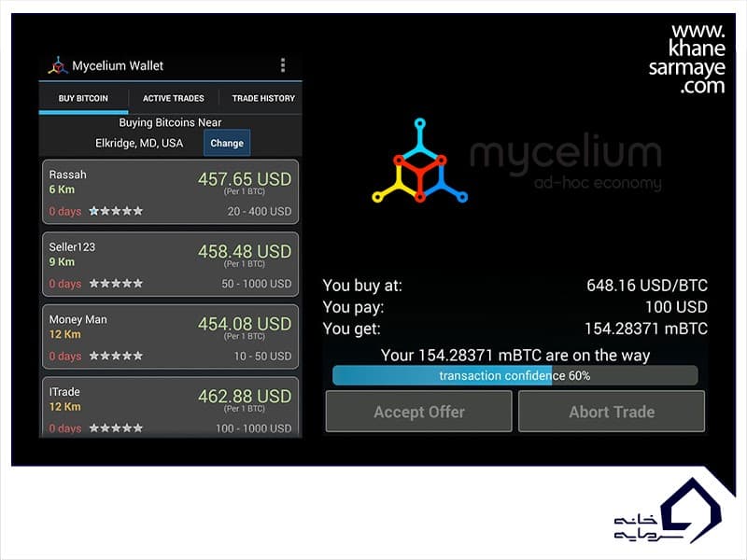Select the Money Man seller name
Viewport: 747px width, 560px height.
coord(78,319)
